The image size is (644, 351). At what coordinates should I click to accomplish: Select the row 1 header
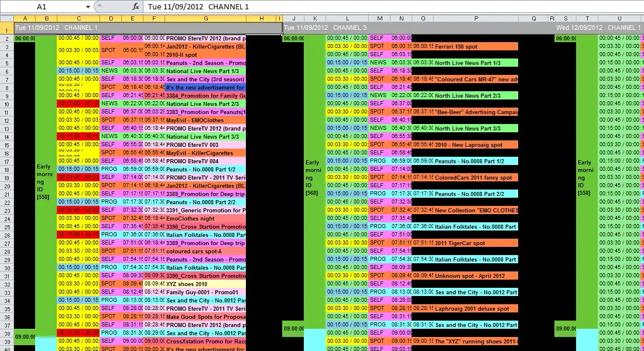tap(6, 29)
